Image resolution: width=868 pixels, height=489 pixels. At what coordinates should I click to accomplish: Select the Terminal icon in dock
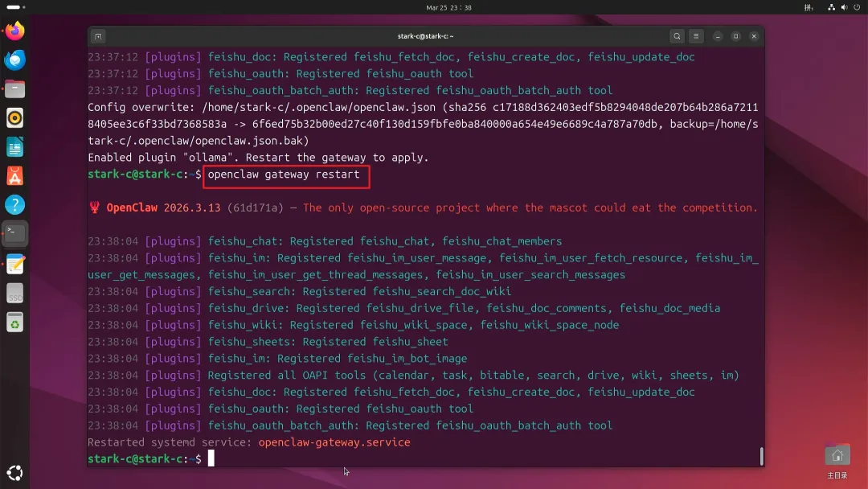point(15,234)
